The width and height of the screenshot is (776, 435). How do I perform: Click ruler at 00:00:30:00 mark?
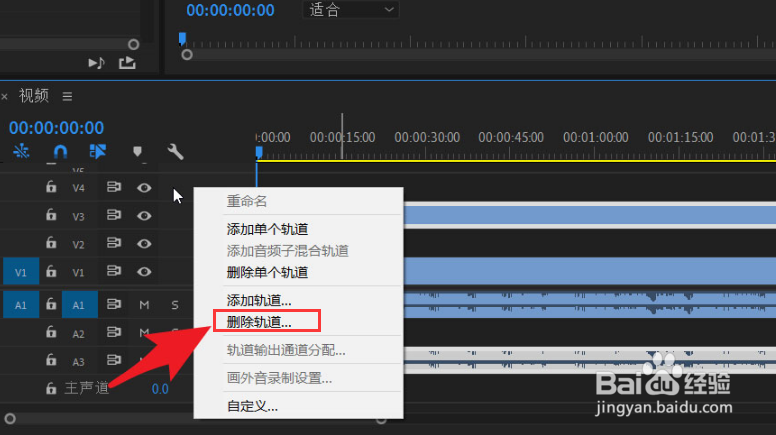point(427,138)
